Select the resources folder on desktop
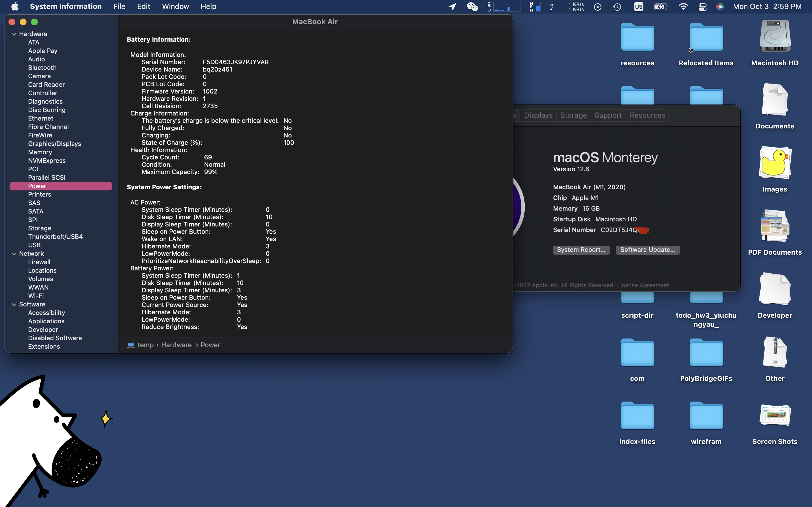The image size is (812, 507). (x=637, y=37)
